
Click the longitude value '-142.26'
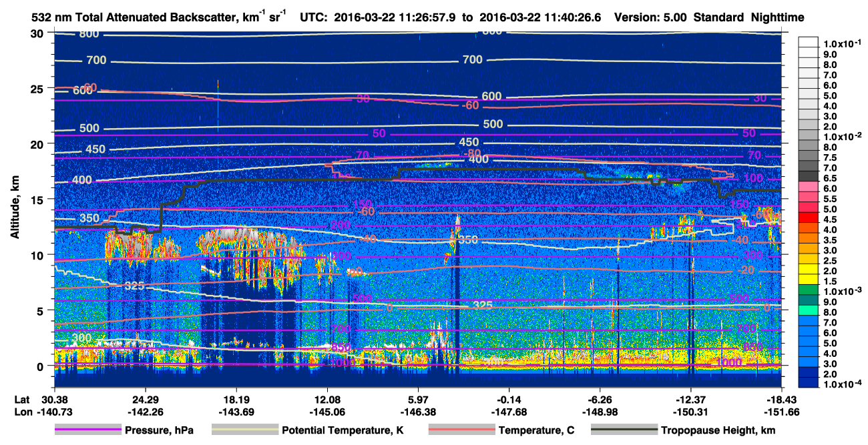(x=144, y=412)
